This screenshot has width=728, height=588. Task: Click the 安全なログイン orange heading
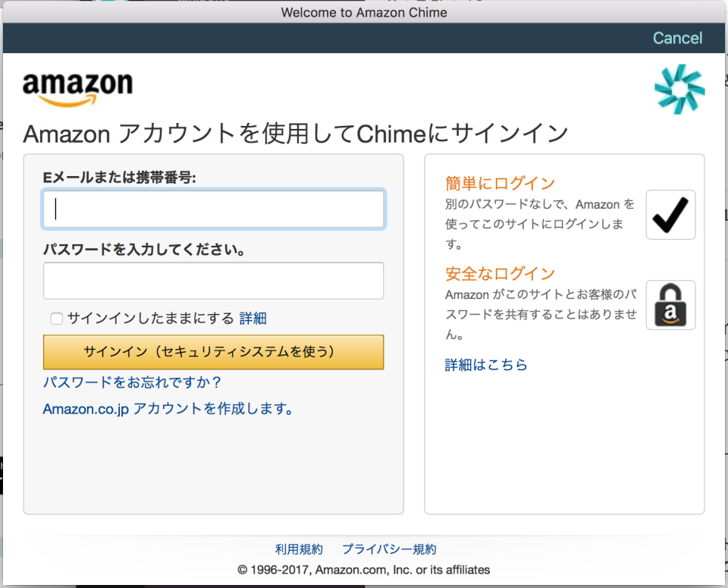click(500, 273)
